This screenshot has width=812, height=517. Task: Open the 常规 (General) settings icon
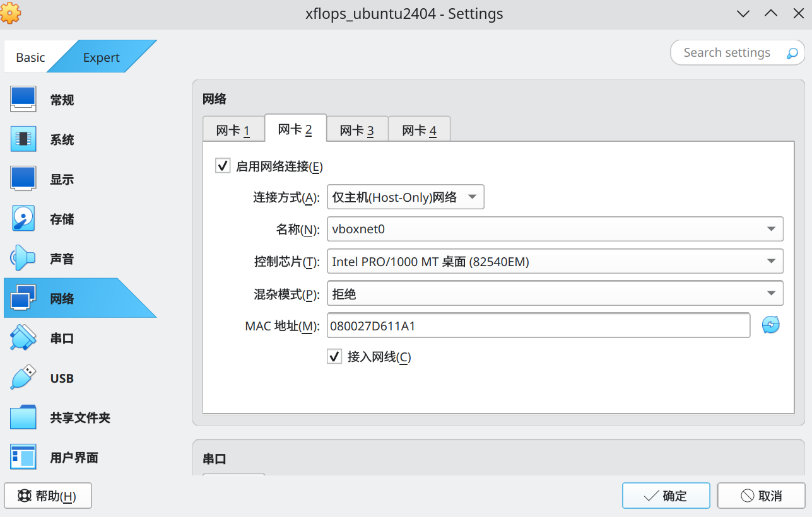23,100
